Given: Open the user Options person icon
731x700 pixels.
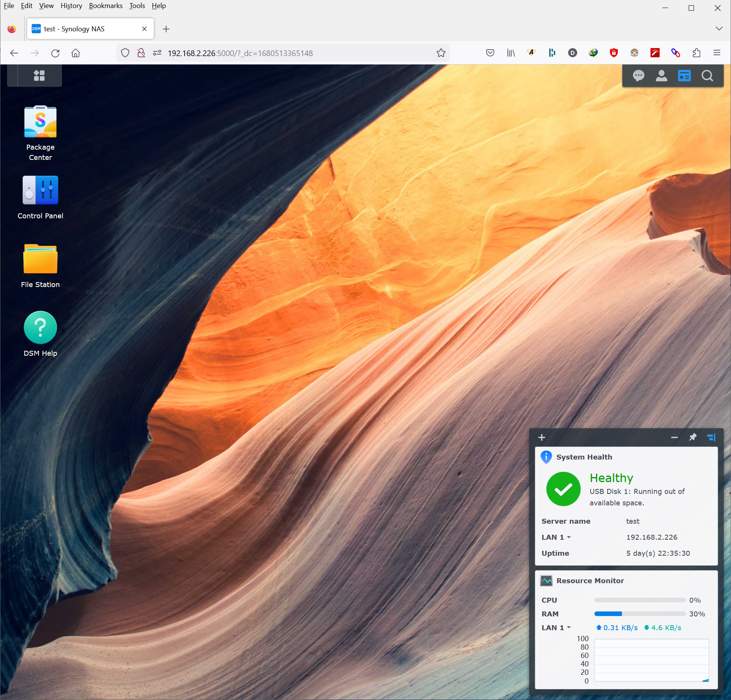Looking at the screenshot, I should tap(661, 76).
